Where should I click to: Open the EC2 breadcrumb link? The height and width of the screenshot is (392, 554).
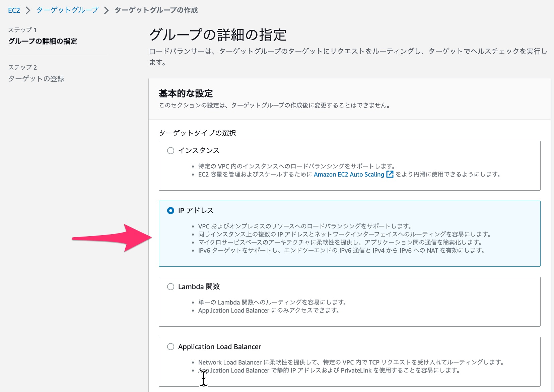coord(14,10)
